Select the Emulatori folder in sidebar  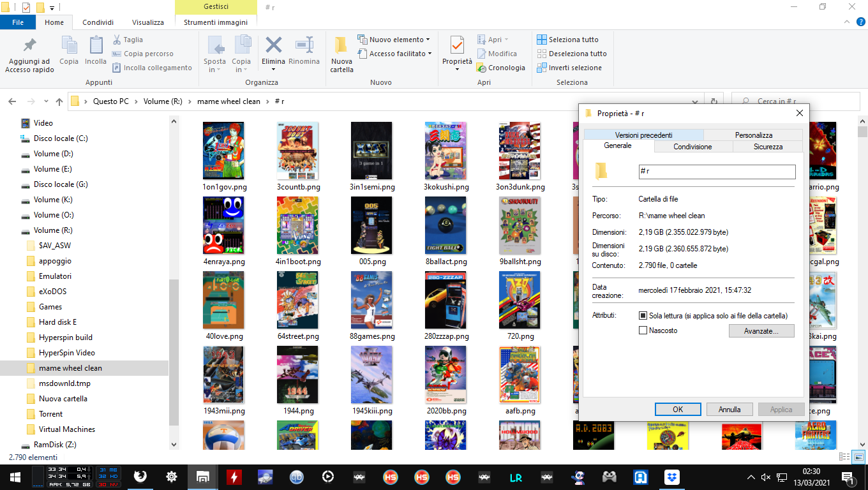coord(55,276)
